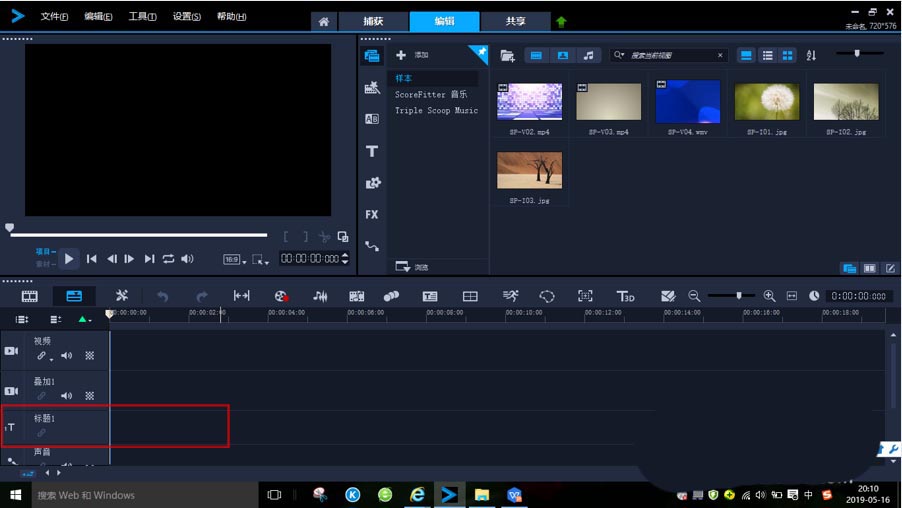Open the resize/crop mode dropdown
Image resolution: width=902 pixels, height=508 pixels.
(261, 259)
